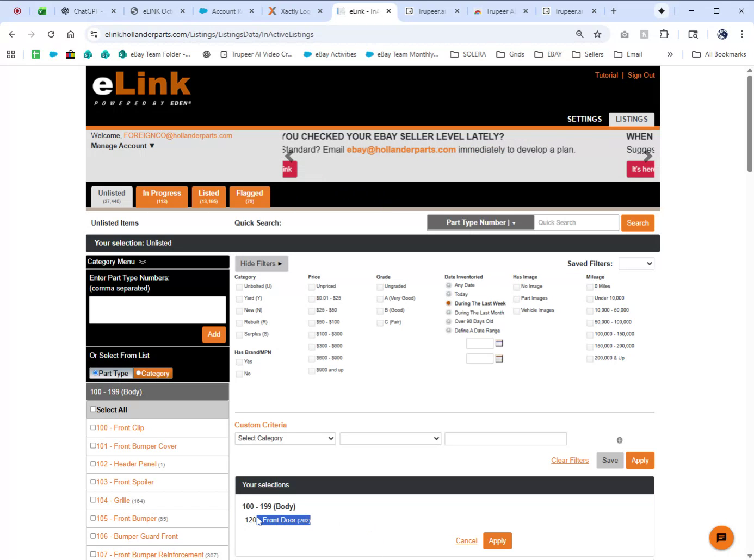Open the Gemini sparkle icon in title bar
The width and height of the screenshot is (754, 560).
click(x=662, y=11)
